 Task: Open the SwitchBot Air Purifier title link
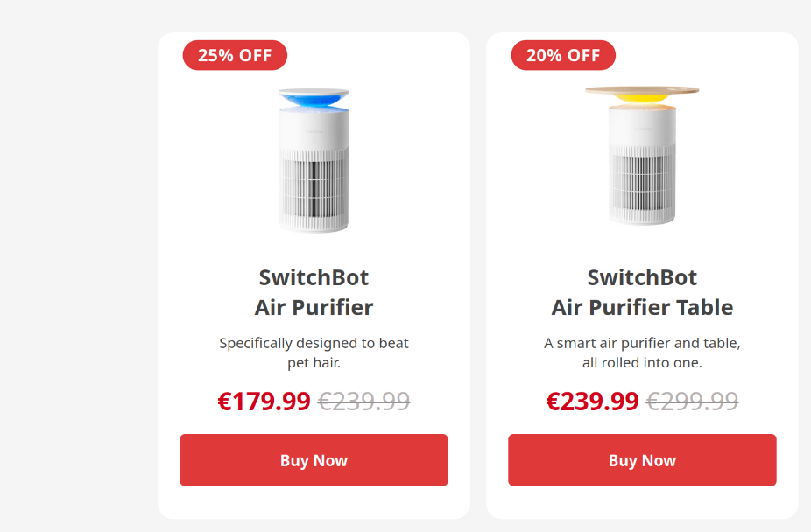314,292
